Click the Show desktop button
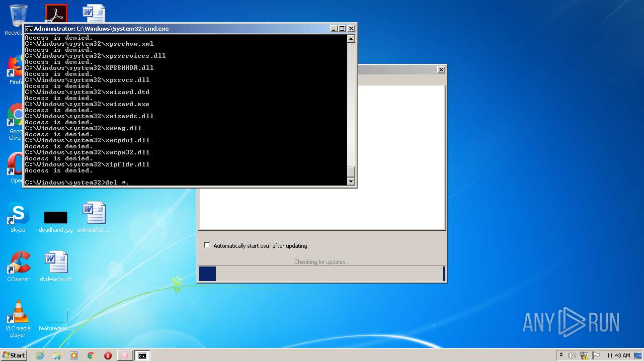This screenshot has width=644, height=362. pyautogui.click(x=639, y=355)
